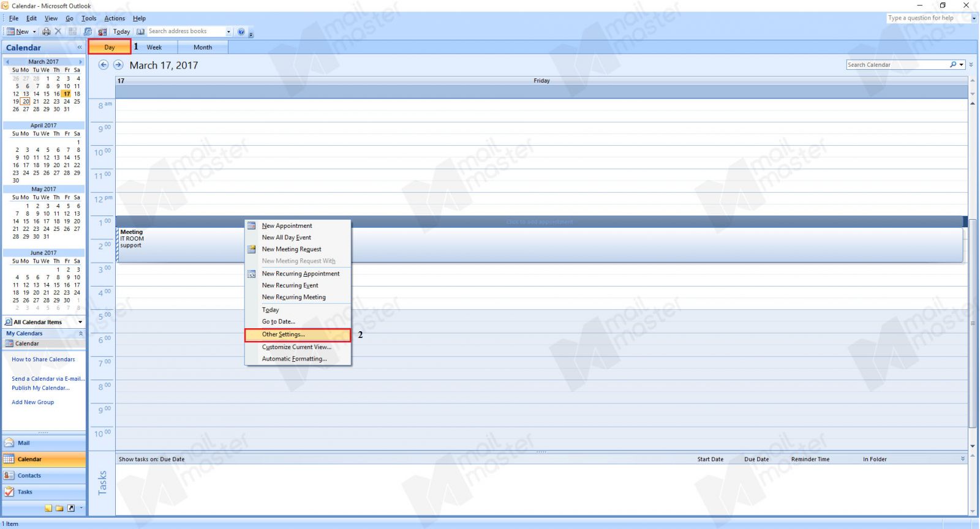Open Calendar in navigation pane
This screenshot has height=529, width=980.
tap(44, 459)
